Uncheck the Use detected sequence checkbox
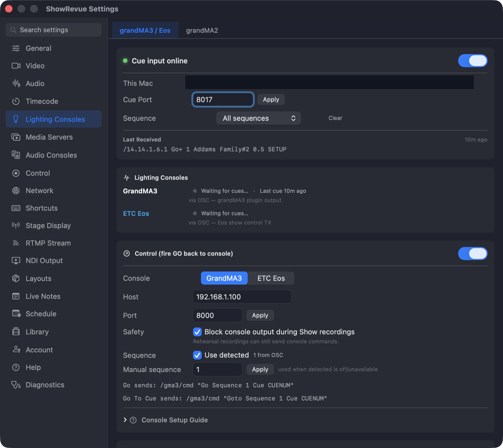 (x=197, y=355)
